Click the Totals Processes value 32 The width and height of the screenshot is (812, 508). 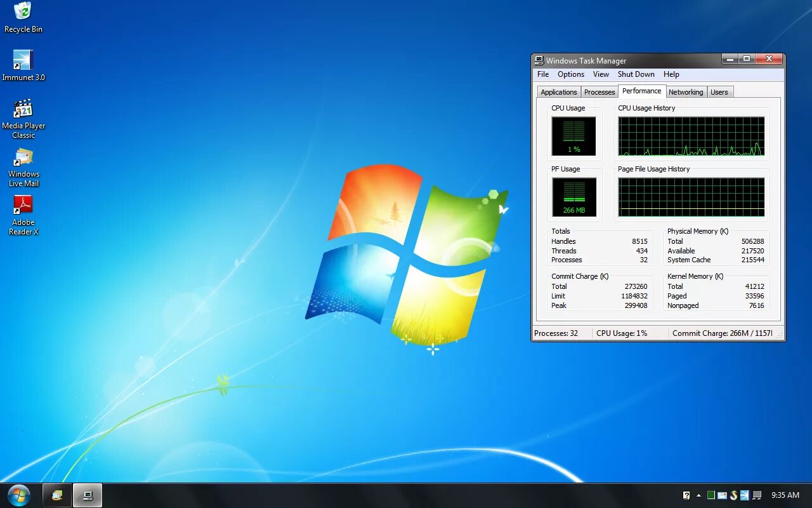click(x=644, y=260)
